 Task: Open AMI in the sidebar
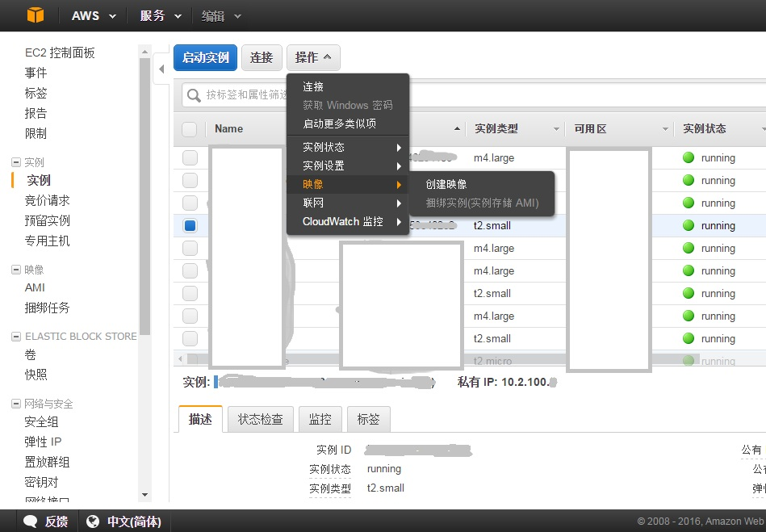[35, 287]
